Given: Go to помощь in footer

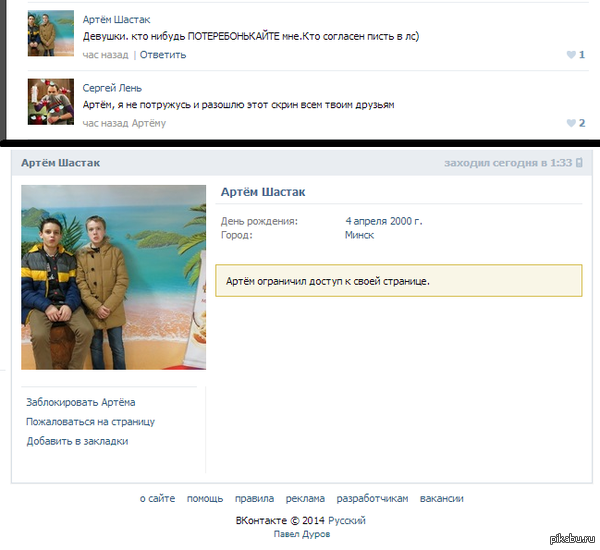Looking at the screenshot, I should pyautogui.click(x=204, y=498).
